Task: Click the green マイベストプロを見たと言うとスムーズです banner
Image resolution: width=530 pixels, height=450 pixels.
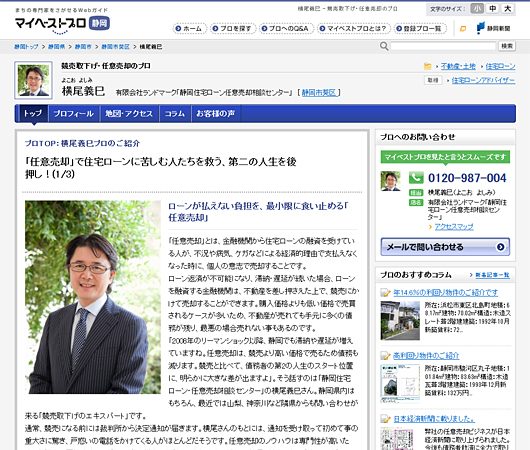Action: [445, 157]
